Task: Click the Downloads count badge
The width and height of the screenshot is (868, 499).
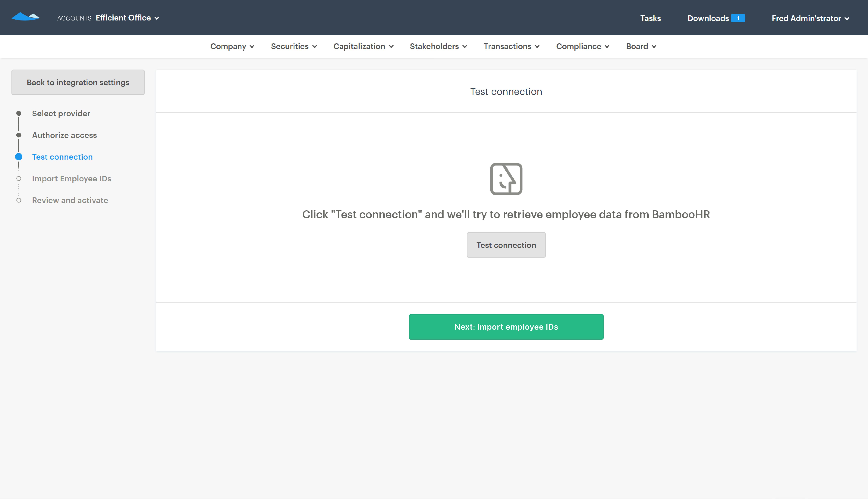Action: (x=738, y=18)
